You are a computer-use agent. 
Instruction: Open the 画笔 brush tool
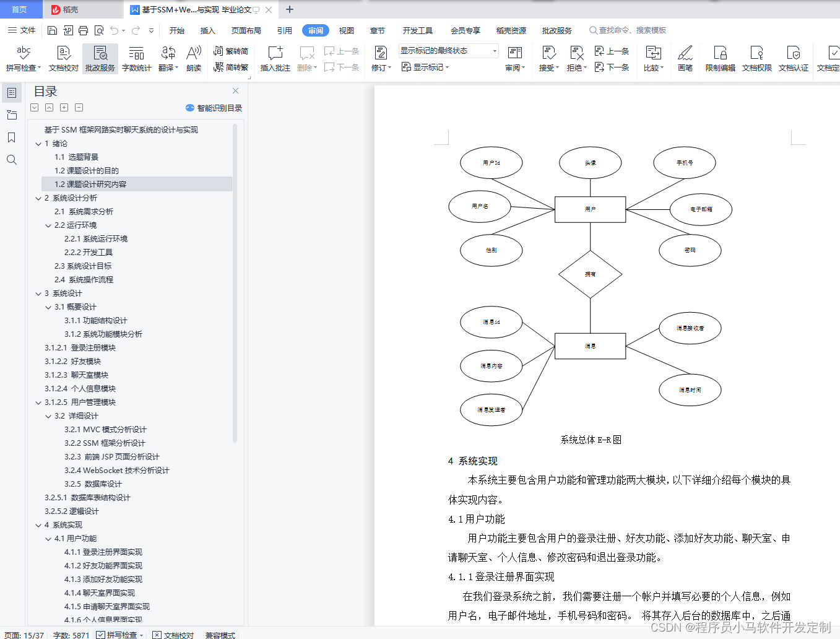click(x=684, y=59)
